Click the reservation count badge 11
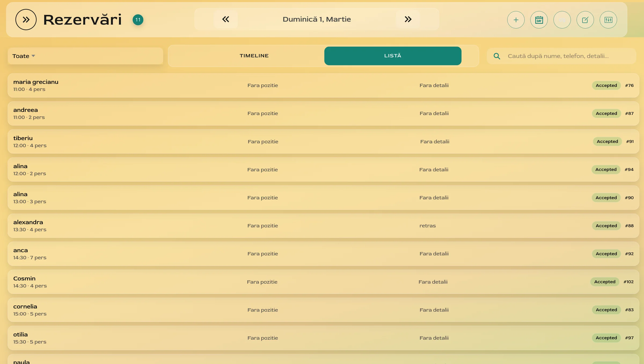The width and height of the screenshot is (644, 364). click(138, 20)
